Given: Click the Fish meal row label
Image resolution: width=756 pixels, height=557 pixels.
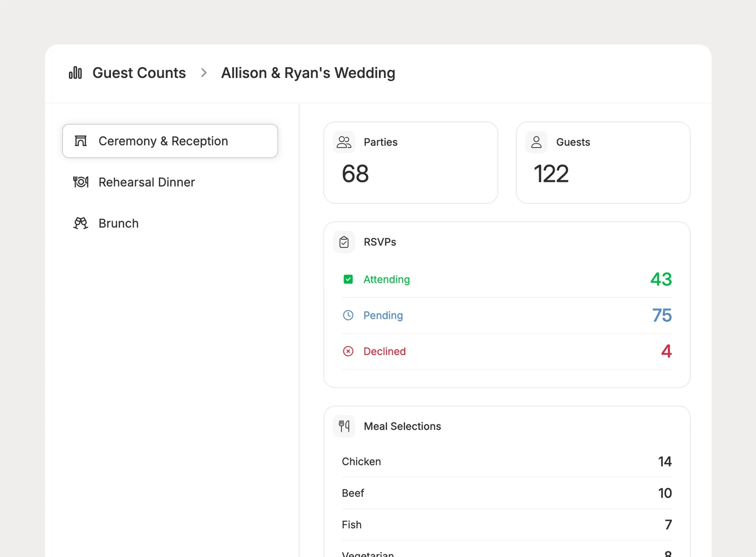Looking at the screenshot, I should [x=352, y=525].
